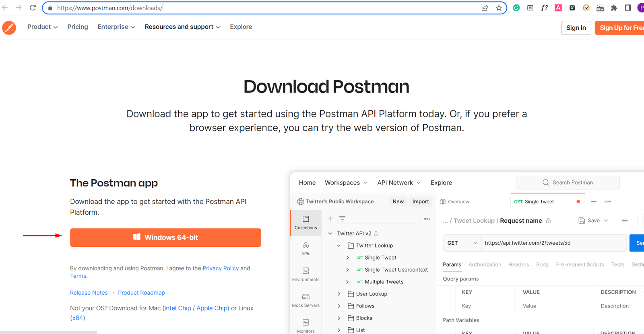Open Collections in the Postman sidebar

[x=305, y=222]
